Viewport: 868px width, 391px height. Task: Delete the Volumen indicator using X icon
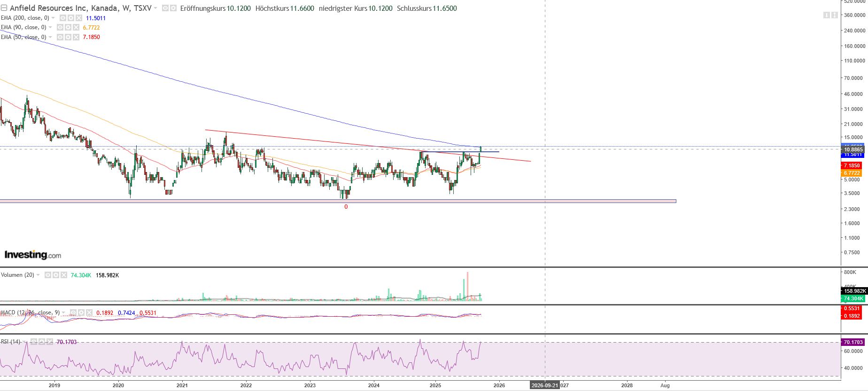(x=64, y=275)
